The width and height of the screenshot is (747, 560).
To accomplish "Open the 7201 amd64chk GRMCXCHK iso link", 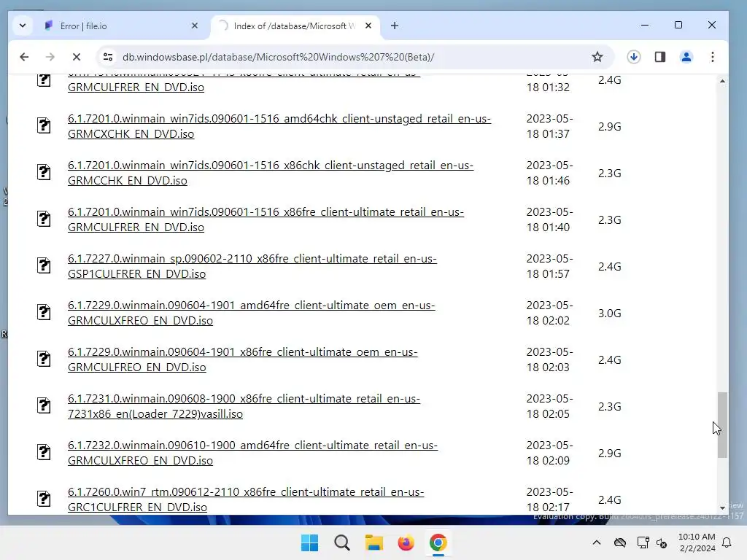I will pyautogui.click(x=279, y=126).
